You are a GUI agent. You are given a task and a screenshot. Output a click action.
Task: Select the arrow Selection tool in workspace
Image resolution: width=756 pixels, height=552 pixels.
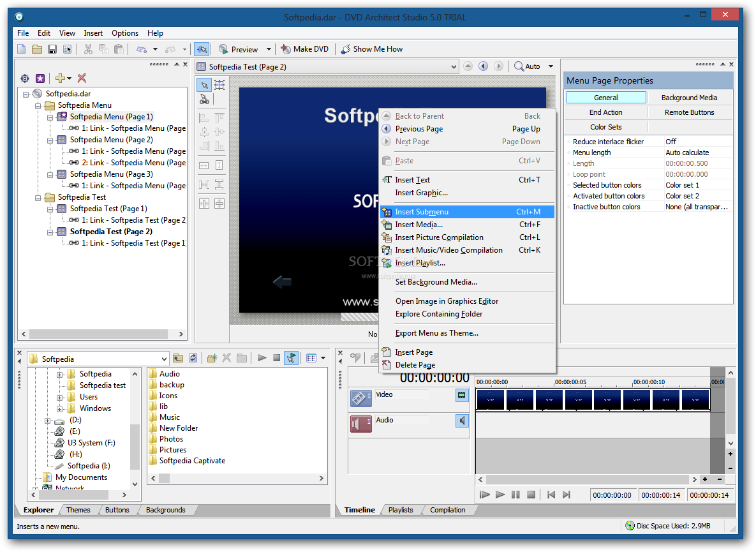pyautogui.click(x=204, y=86)
